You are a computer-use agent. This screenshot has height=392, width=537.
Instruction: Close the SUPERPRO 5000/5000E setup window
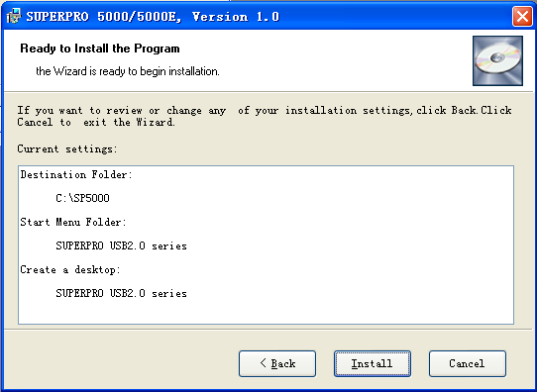point(522,16)
